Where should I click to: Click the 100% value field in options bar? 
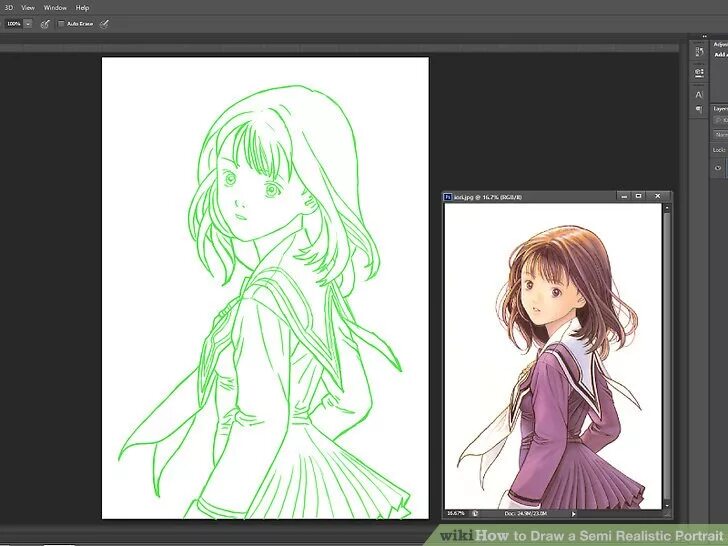click(x=13, y=24)
